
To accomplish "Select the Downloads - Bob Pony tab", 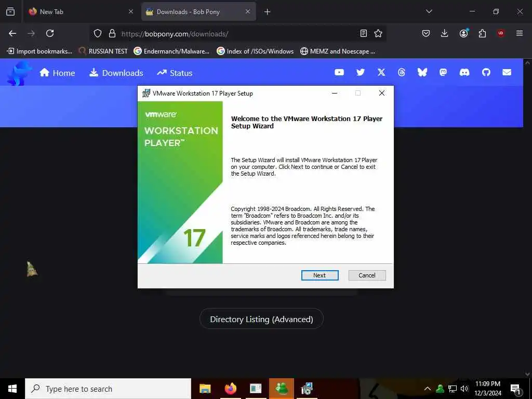I will (198, 11).
